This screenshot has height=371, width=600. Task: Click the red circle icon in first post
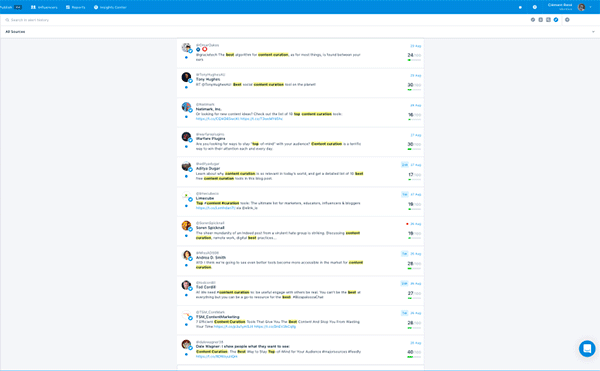(205, 49)
